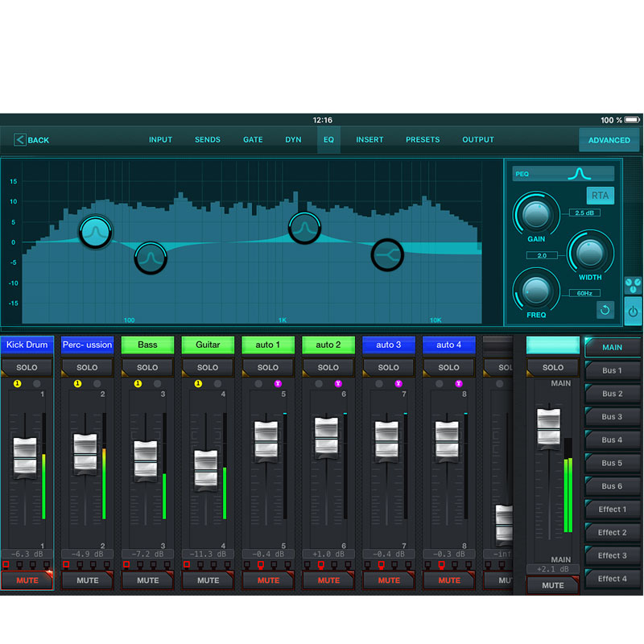Click the EQ power on/off icon
This screenshot has width=644, height=644.
(633, 312)
